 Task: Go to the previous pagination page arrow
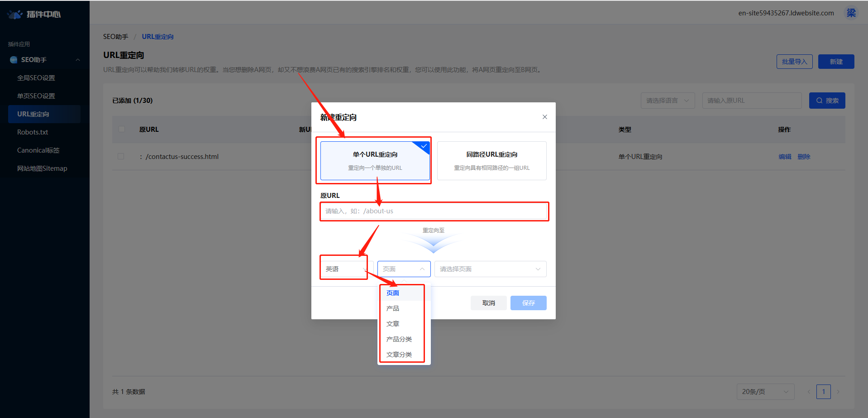click(808, 392)
